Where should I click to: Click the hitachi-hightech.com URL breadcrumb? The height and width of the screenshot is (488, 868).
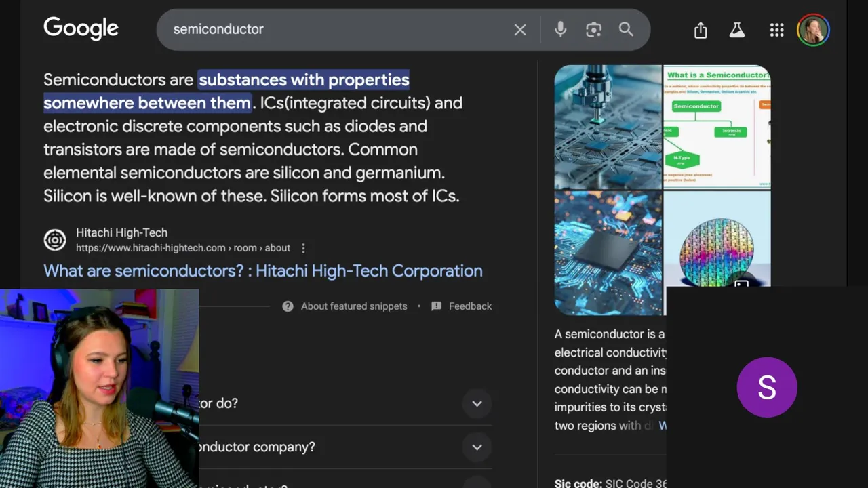pos(183,248)
